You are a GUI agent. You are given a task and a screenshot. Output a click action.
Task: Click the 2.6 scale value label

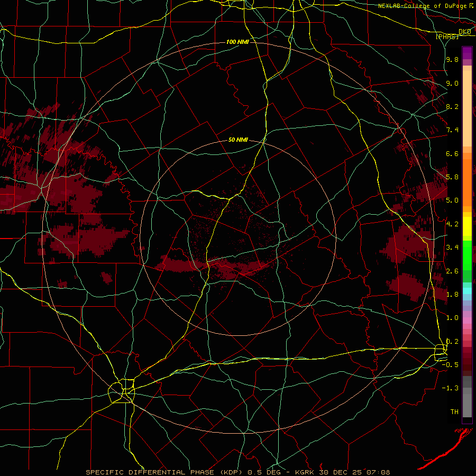pos(452,271)
